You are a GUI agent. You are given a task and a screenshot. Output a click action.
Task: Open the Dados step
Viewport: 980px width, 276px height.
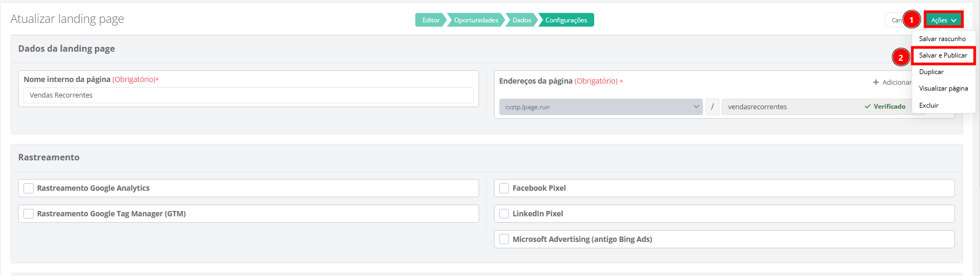pos(522,20)
